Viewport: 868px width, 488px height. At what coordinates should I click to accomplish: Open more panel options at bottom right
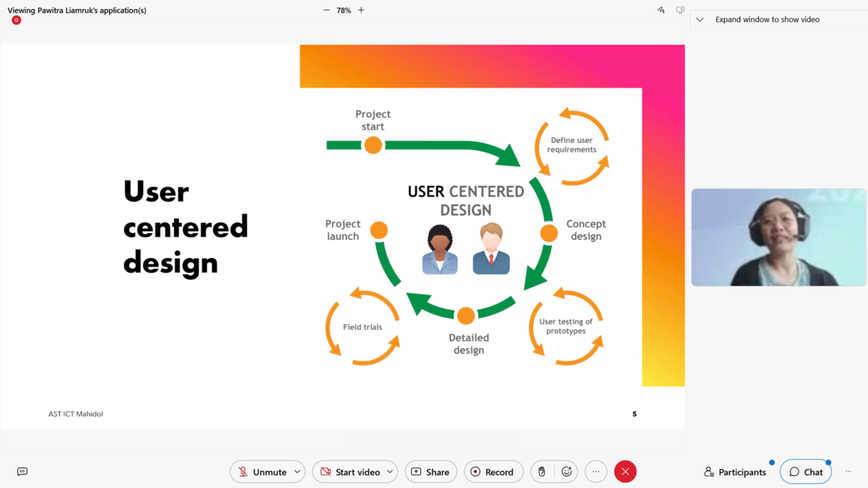click(x=848, y=472)
